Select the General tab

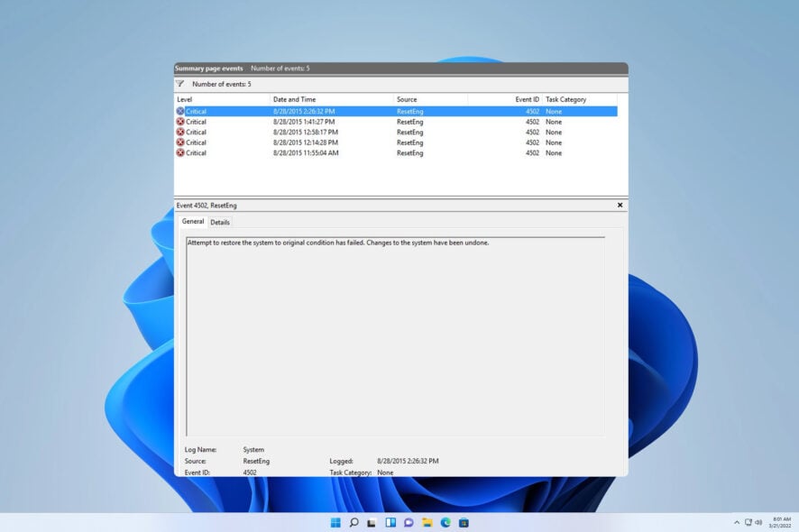193,222
